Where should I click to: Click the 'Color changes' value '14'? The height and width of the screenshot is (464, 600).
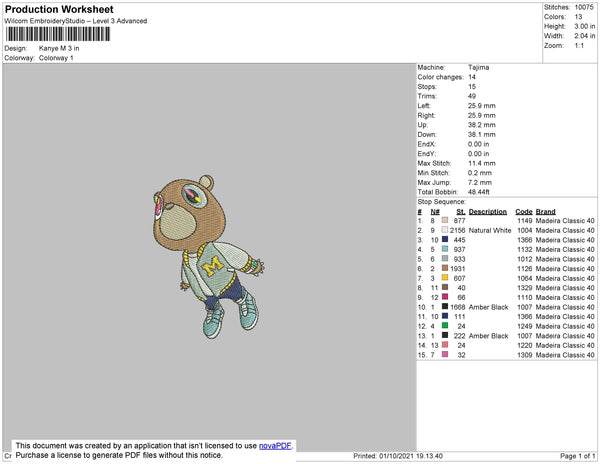(472, 77)
